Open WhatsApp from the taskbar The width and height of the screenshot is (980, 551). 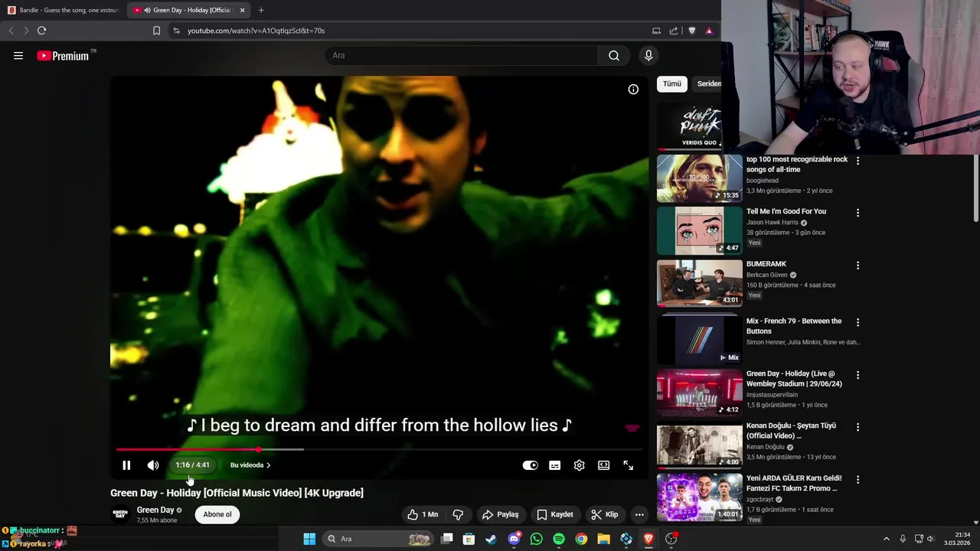pyautogui.click(x=536, y=539)
